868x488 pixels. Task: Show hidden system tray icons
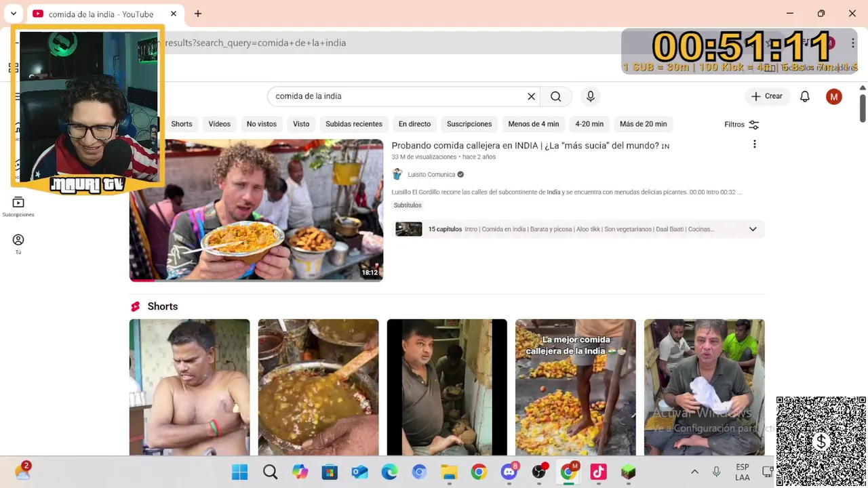[x=694, y=472]
